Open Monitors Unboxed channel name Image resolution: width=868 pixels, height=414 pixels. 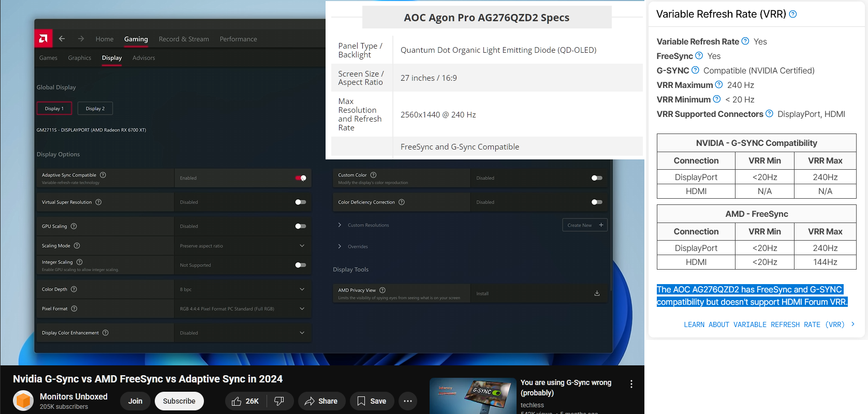pos(73,396)
